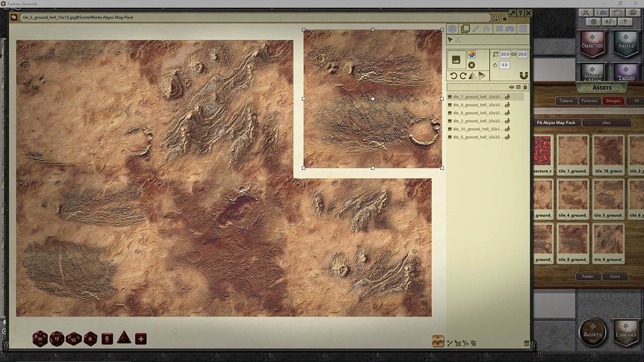Select tile_9_ground_hell layer in list
This screenshot has width=644, height=362.
pos(477,105)
